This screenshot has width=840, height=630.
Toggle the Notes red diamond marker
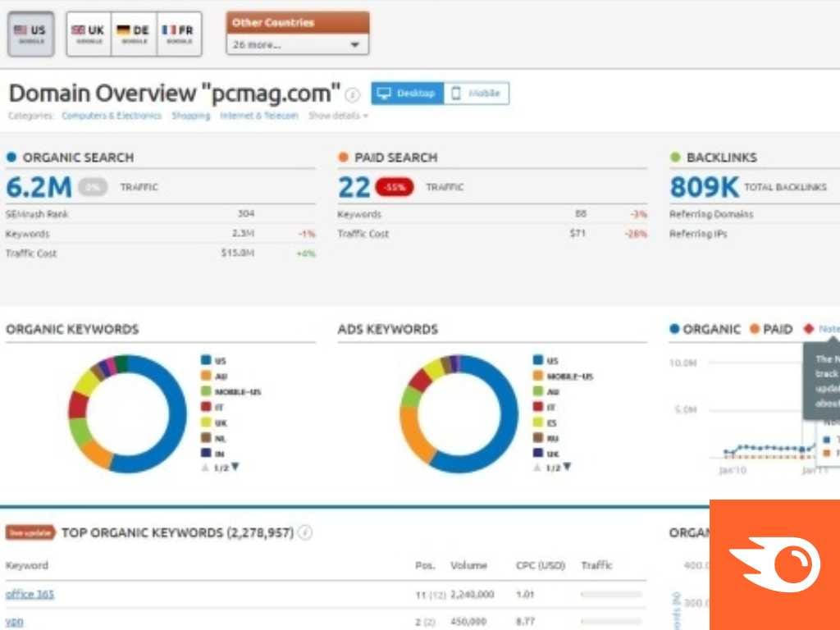(x=809, y=329)
